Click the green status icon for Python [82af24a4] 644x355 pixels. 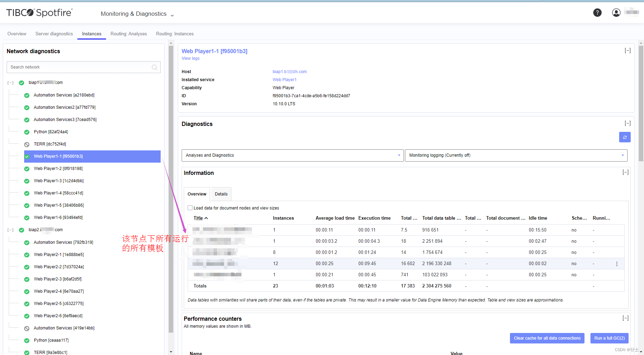pyautogui.click(x=27, y=132)
